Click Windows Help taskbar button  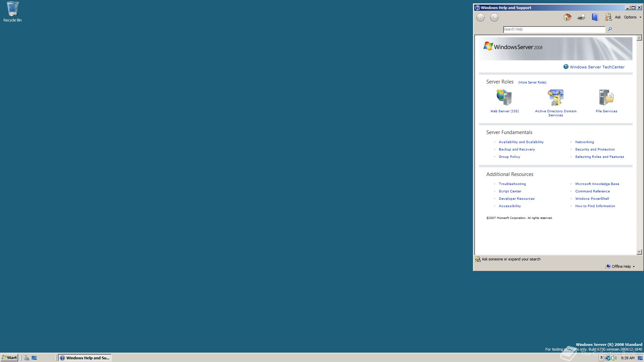click(x=85, y=358)
